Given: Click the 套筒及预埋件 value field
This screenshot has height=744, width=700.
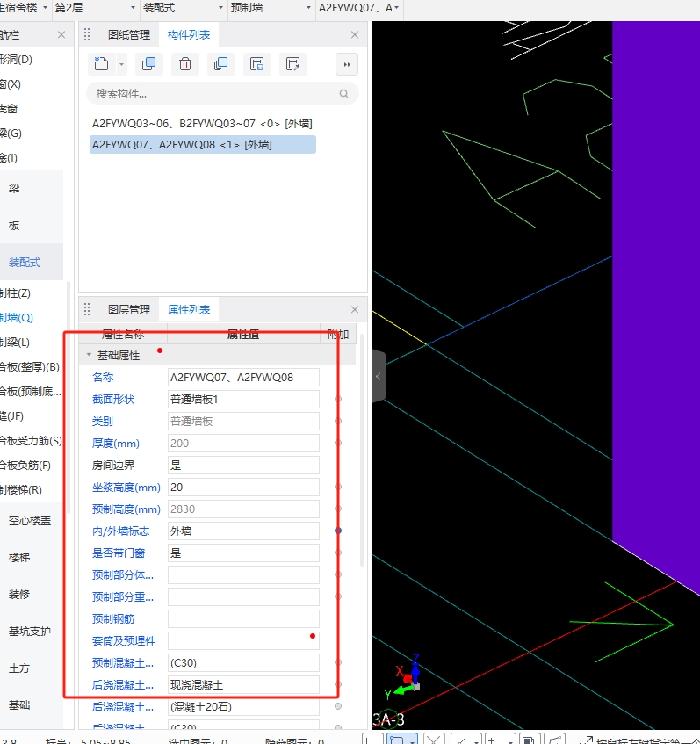Looking at the screenshot, I should (243, 641).
